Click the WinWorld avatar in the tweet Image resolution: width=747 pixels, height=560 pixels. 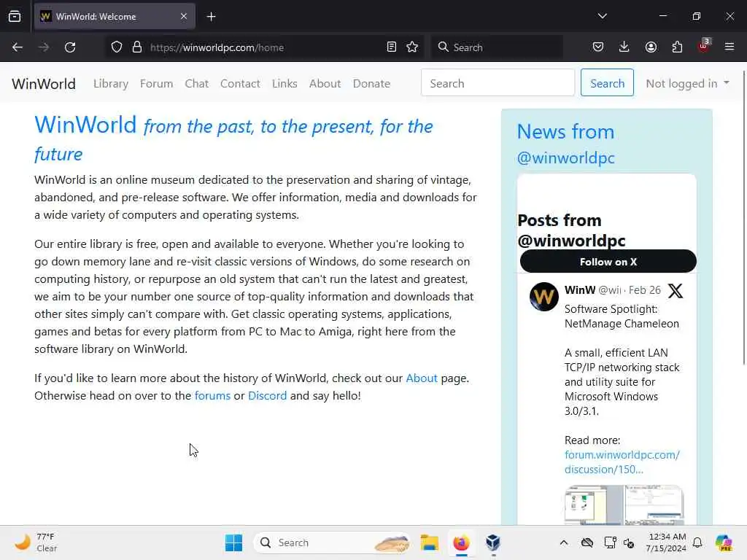(x=543, y=297)
